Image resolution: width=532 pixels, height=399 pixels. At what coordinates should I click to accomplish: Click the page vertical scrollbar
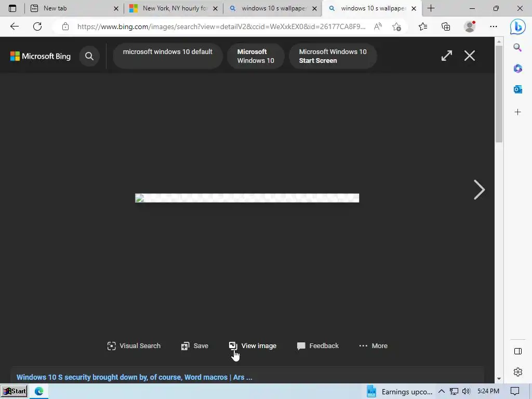[499, 95]
